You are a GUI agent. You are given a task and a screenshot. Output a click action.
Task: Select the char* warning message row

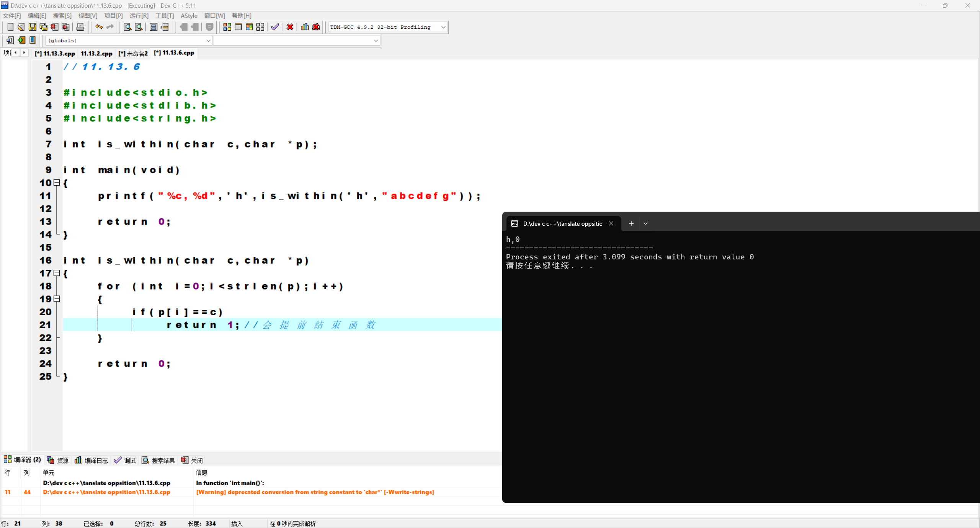point(315,492)
